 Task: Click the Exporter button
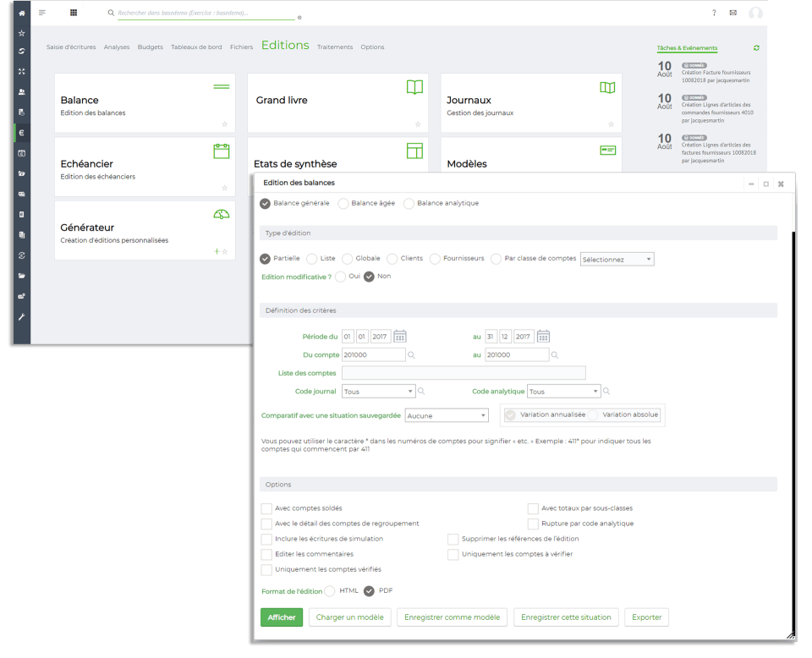(x=647, y=617)
